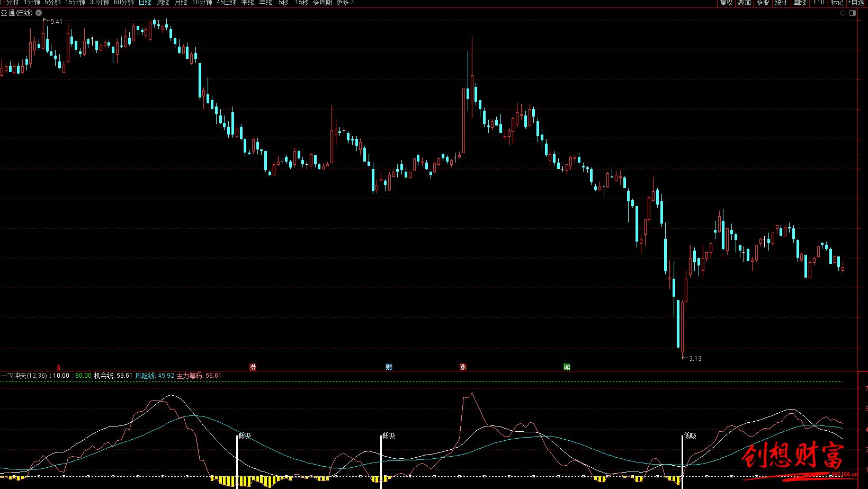Select the 10分钟 period tab
Viewport: 868px width, 489px height.
click(x=202, y=3)
